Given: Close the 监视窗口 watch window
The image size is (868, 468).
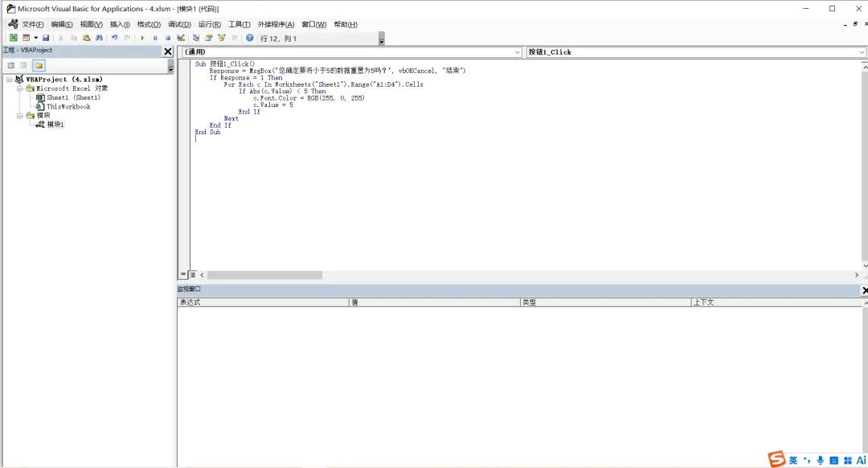Looking at the screenshot, I should click(864, 289).
